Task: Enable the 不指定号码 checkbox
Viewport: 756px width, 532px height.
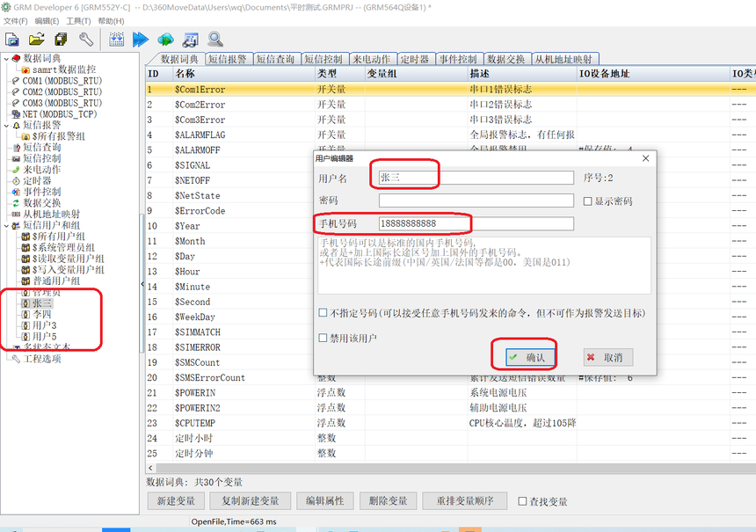Action: click(323, 313)
